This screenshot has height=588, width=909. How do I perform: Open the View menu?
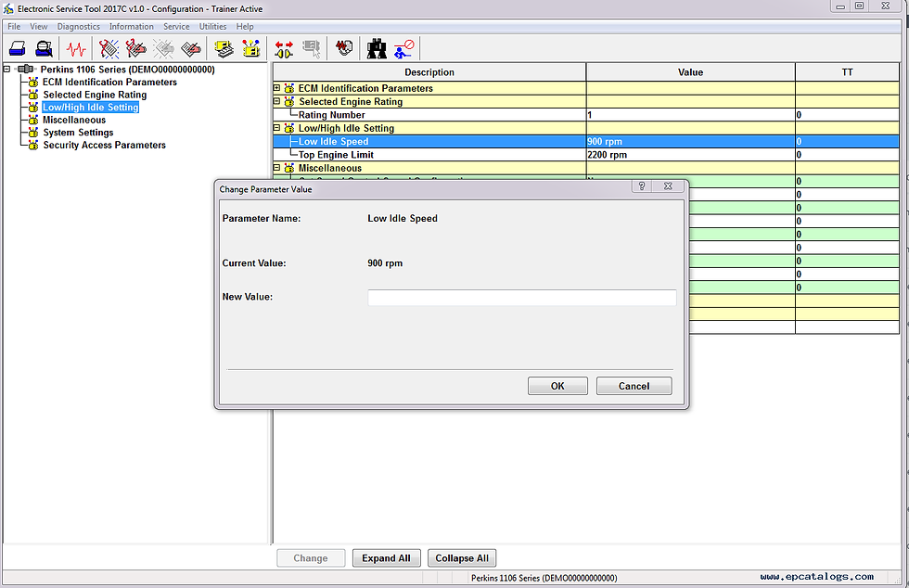click(x=39, y=27)
